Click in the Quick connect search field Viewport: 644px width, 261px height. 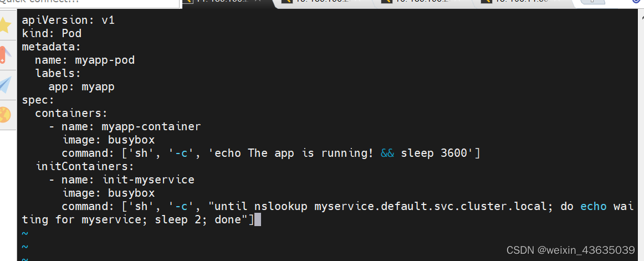pos(90,3)
